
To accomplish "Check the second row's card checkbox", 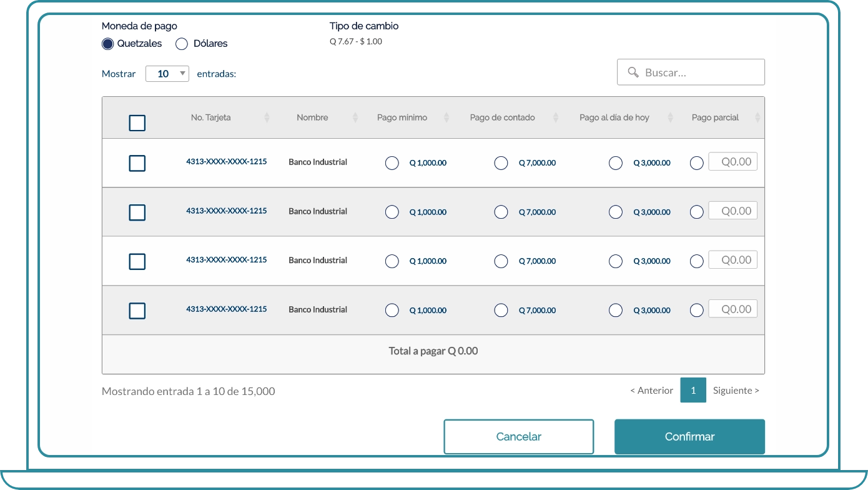I will click(137, 212).
